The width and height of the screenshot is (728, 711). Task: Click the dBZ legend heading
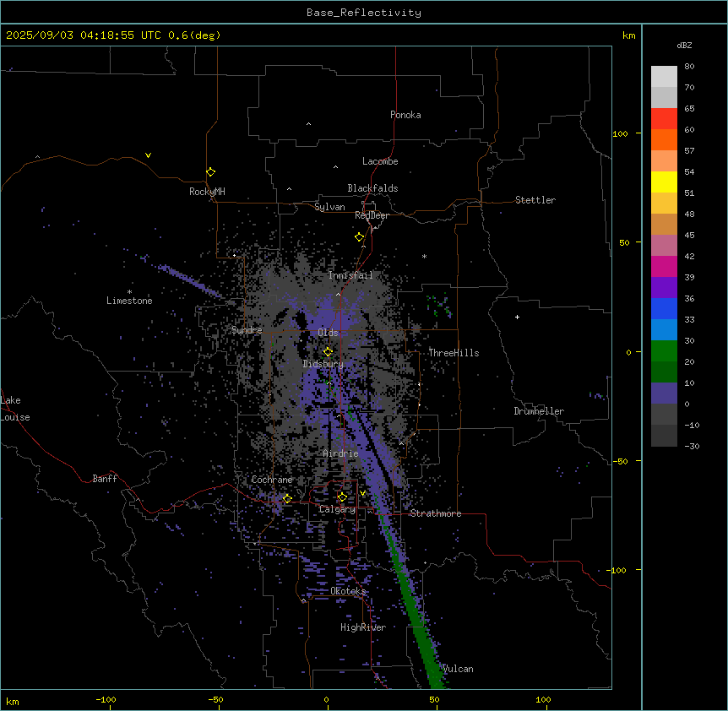684,45
